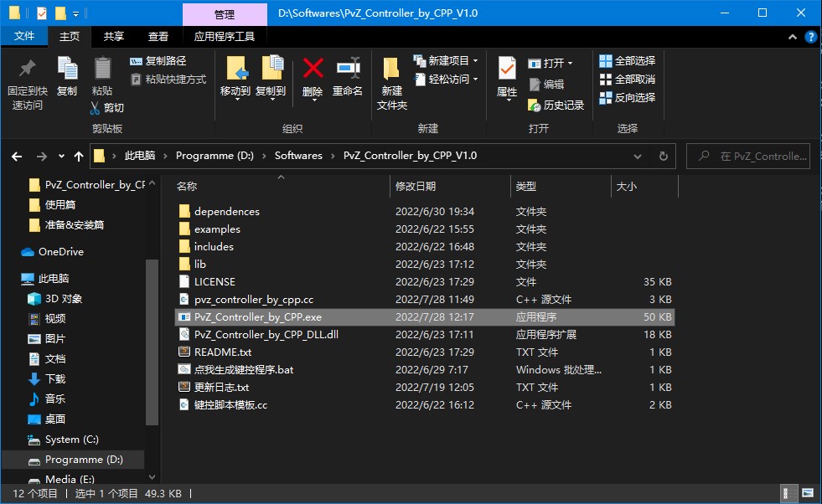The width and height of the screenshot is (822, 504).
Task: Click the Rename (重命名) ribbon icon
Action: click(x=348, y=69)
